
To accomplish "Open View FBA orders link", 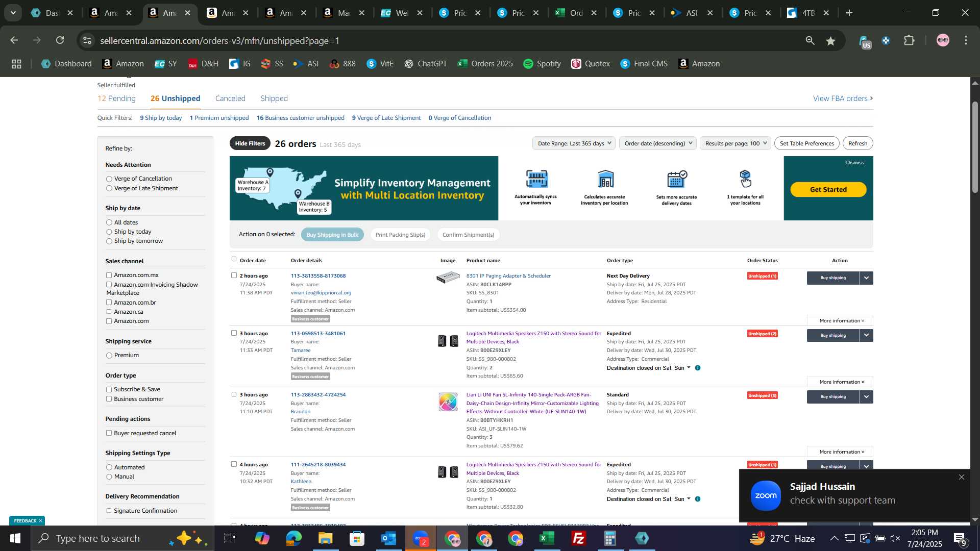I will point(843,98).
